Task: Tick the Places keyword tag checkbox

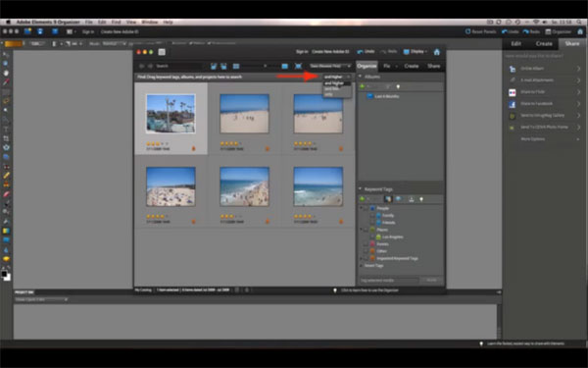Action: click(x=366, y=230)
